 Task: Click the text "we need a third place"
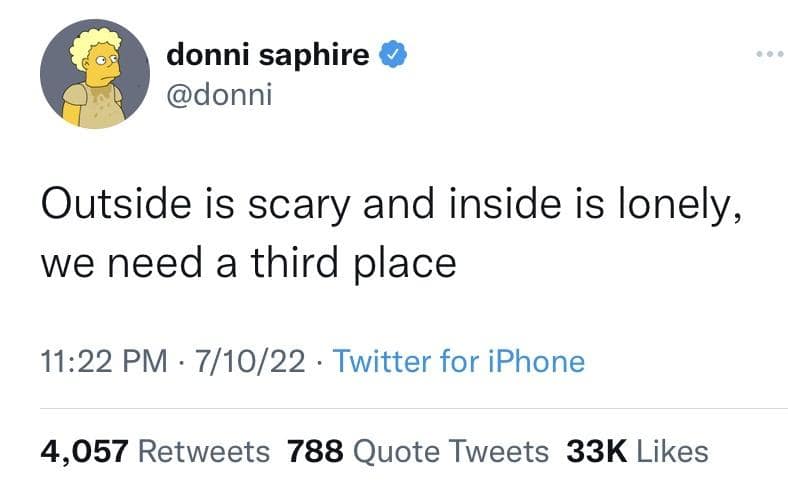[x=248, y=263]
